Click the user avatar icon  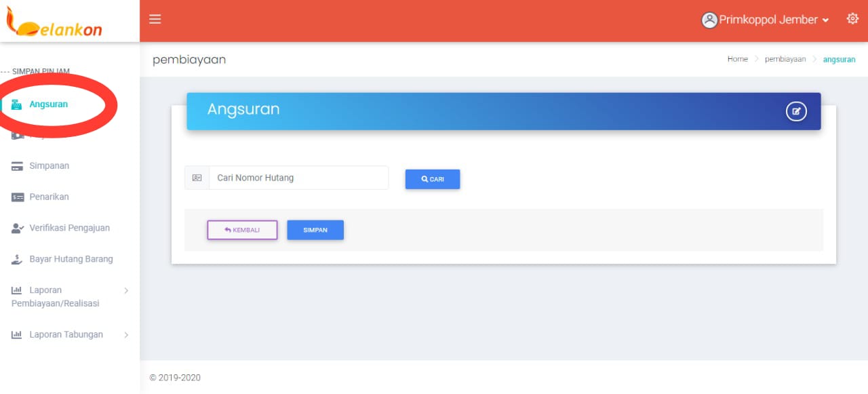(x=709, y=20)
